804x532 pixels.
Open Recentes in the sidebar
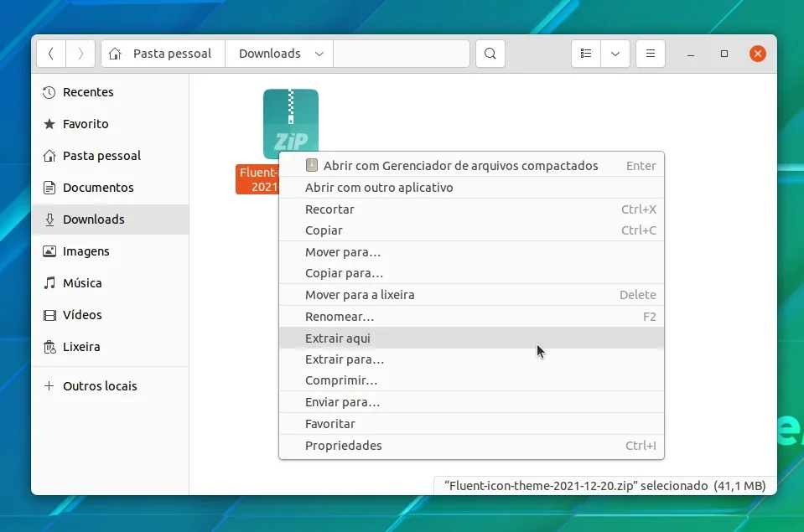(110, 92)
